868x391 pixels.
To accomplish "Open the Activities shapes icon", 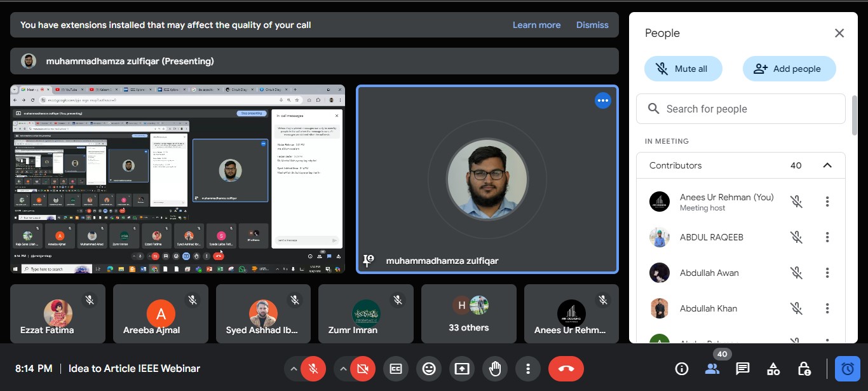I will 773,369.
